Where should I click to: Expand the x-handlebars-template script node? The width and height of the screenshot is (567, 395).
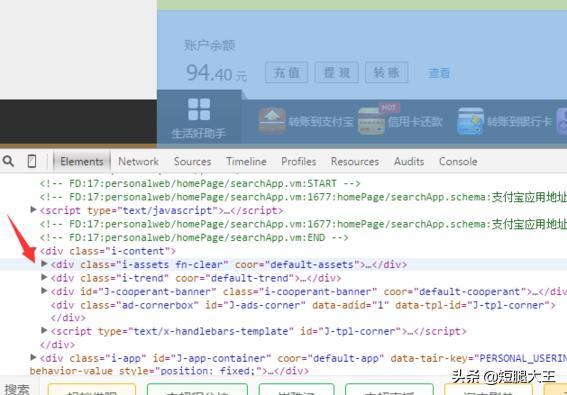[44, 330]
